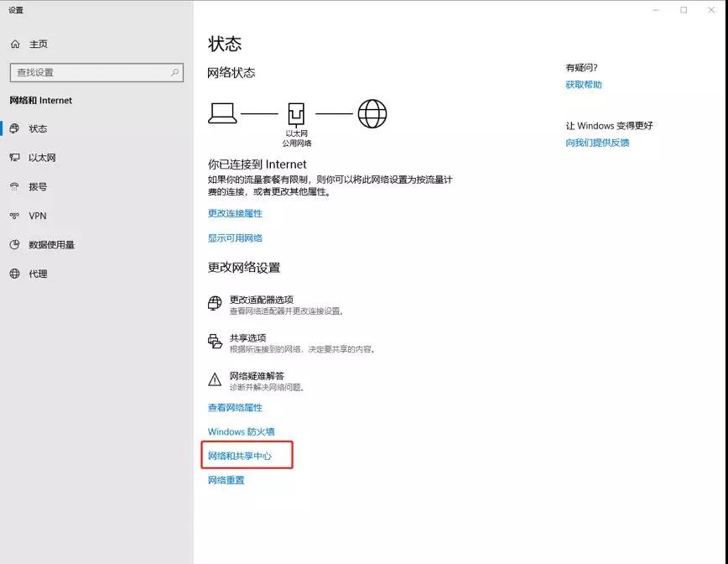Open 更改连接属性 link
Screen dimensions: 728x564
[236, 214]
